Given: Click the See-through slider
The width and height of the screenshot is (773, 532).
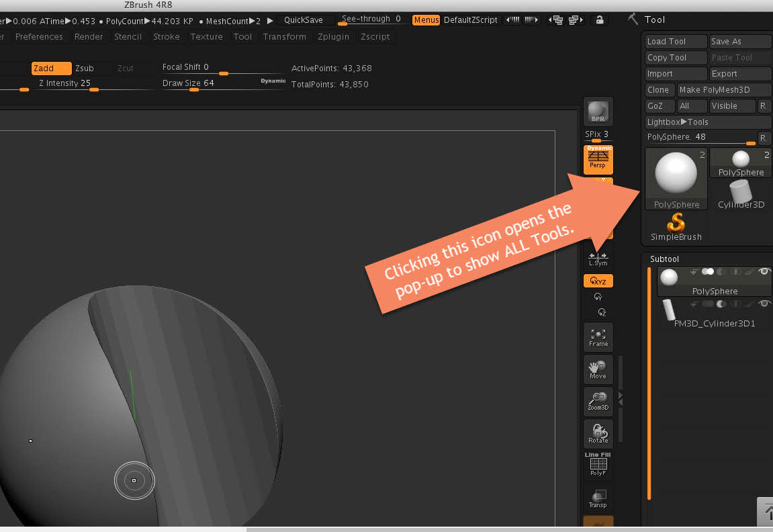Looking at the screenshot, I should pos(371,19).
